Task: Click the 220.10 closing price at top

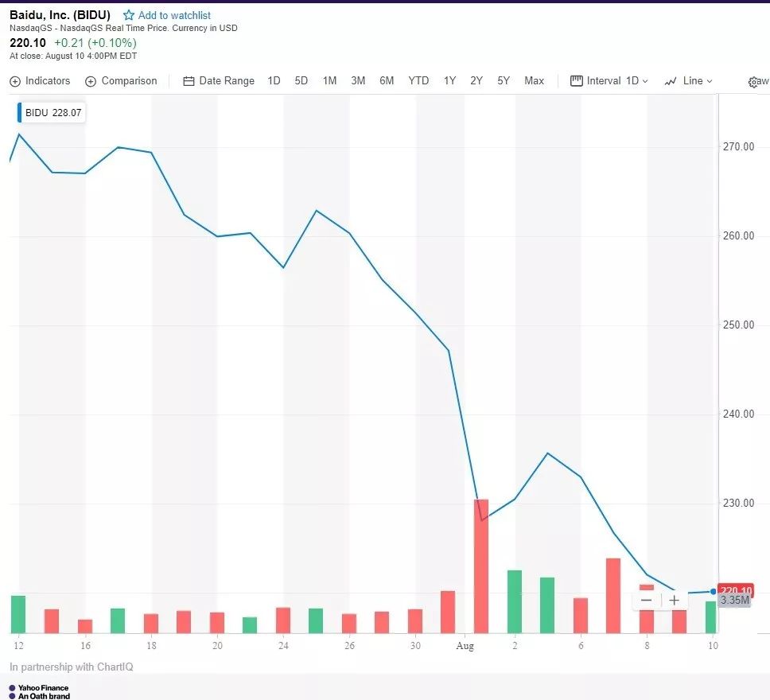Action: pyautogui.click(x=28, y=43)
